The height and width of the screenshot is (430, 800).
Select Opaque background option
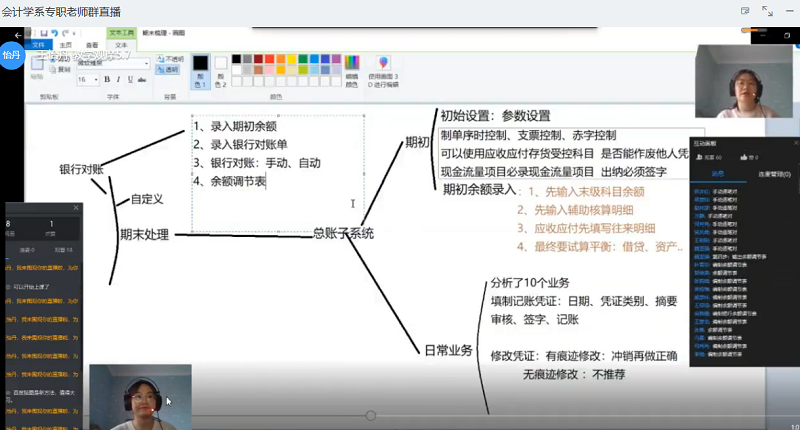(x=171, y=59)
